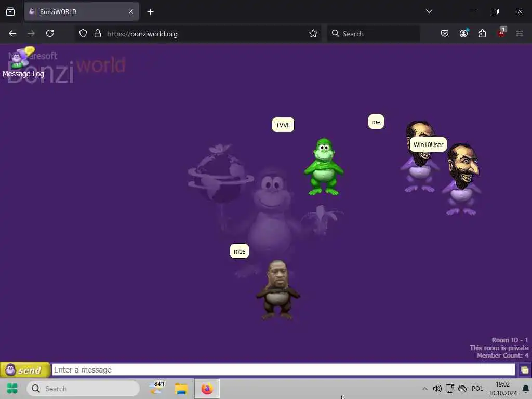Go back to previous page

[x=12, y=33]
